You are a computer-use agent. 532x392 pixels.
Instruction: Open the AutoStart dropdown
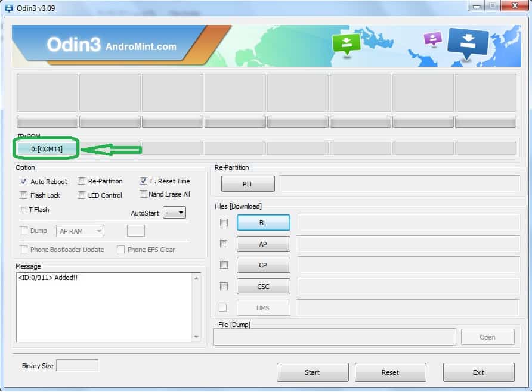coord(174,213)
